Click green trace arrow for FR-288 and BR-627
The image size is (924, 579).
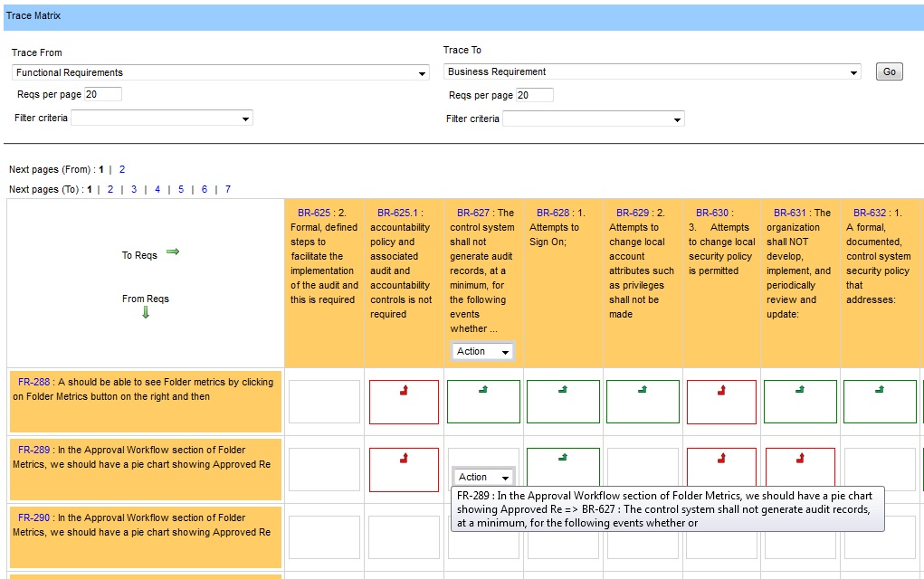(483, 389)
